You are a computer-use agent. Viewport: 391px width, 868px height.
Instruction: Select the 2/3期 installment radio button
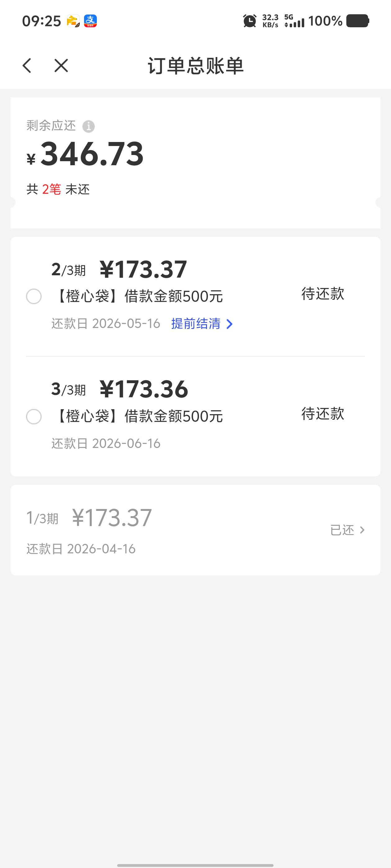point(34,297)
